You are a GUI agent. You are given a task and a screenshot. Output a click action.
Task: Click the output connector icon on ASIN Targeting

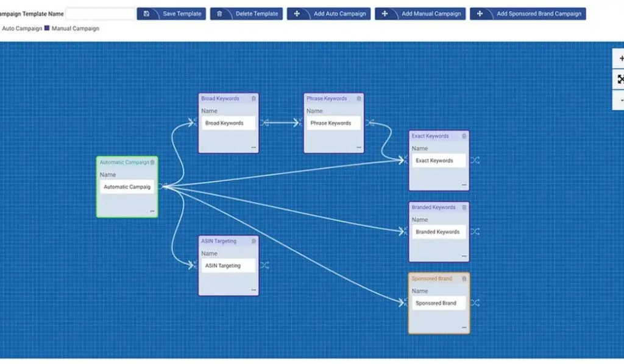tap(264, 265)
